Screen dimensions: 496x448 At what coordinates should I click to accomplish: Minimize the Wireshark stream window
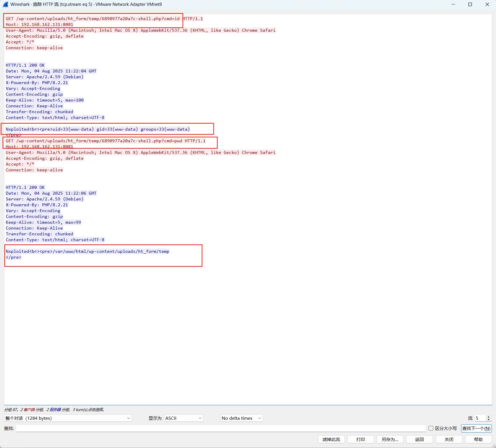pyautogui.click(x=453, y=4)
